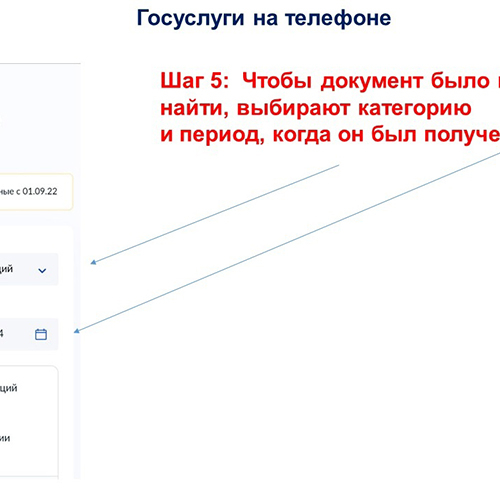Screen dimensions: 500x500
Task: Expand the category dropdown chevron
Action: (42, 270)
